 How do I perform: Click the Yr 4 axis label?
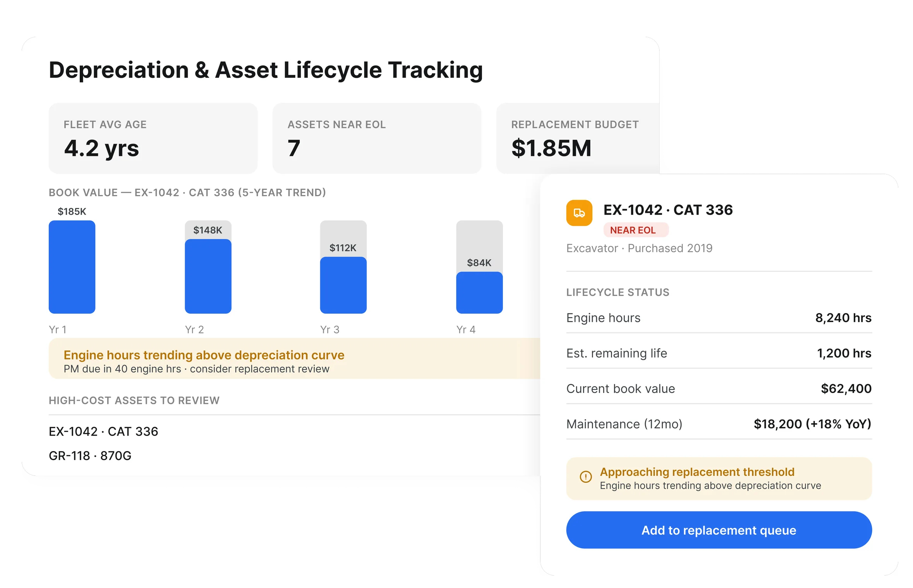(x=466, y=330)
